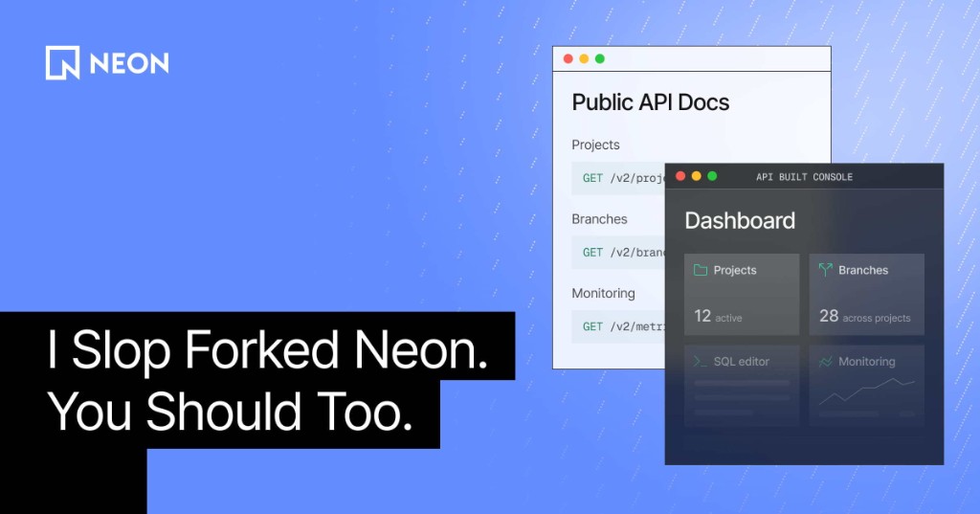Click the Projects folder icon in Dashboard
Viewport: 980px width, 514px height.
701,270
